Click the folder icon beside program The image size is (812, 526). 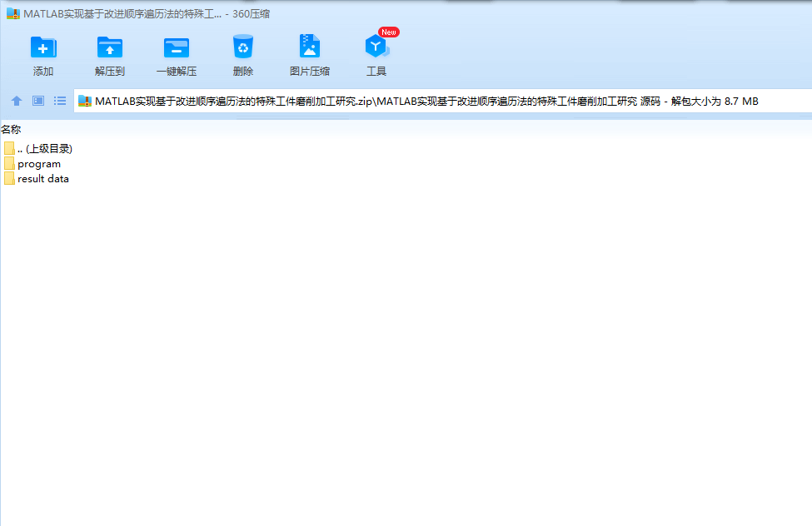pyautogui.click(x=9, y=164)
